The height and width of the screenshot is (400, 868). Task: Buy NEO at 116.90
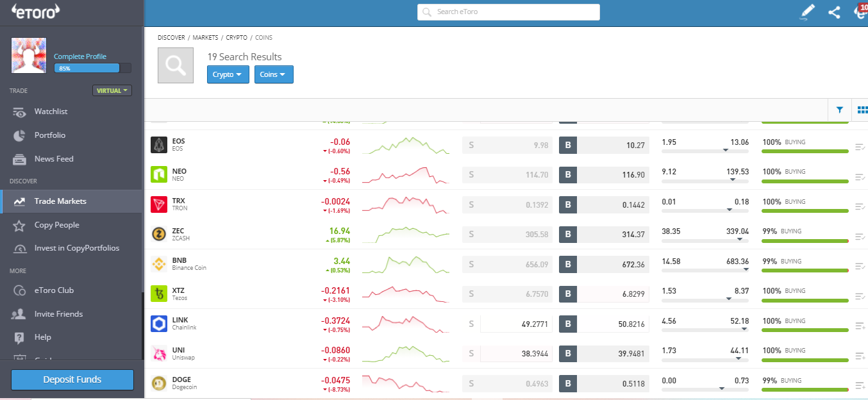click(604, 175)
